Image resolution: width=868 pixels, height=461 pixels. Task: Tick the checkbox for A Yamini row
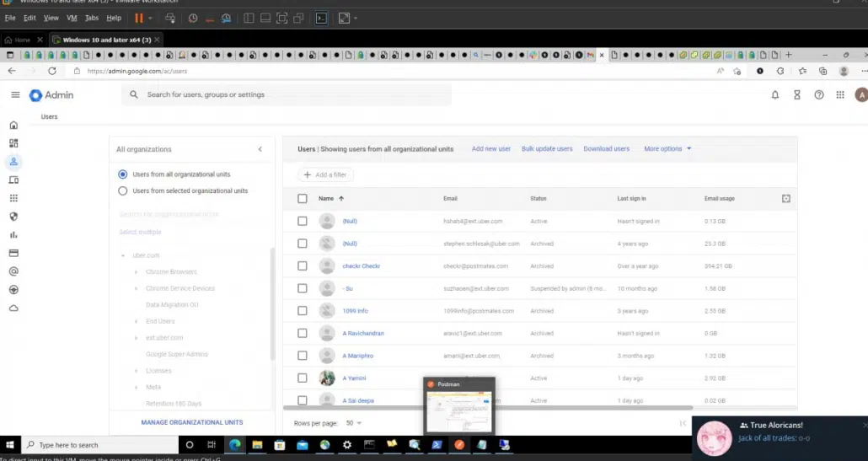click(x=303, y=378)
